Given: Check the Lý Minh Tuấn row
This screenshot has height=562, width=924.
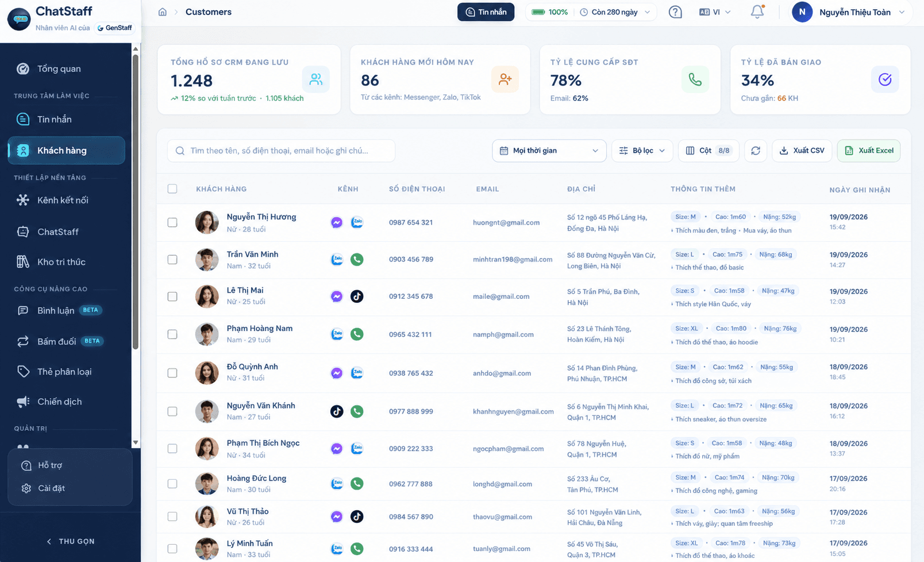Looking at the screenshot, I should tap(172, 549).
